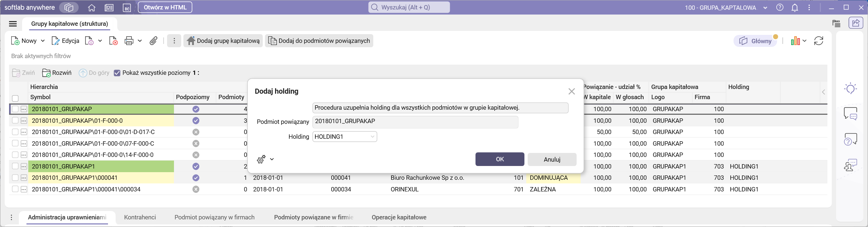Close the Dodaj holding dialog
Screen dimensions: 868x227
(572, 92)
